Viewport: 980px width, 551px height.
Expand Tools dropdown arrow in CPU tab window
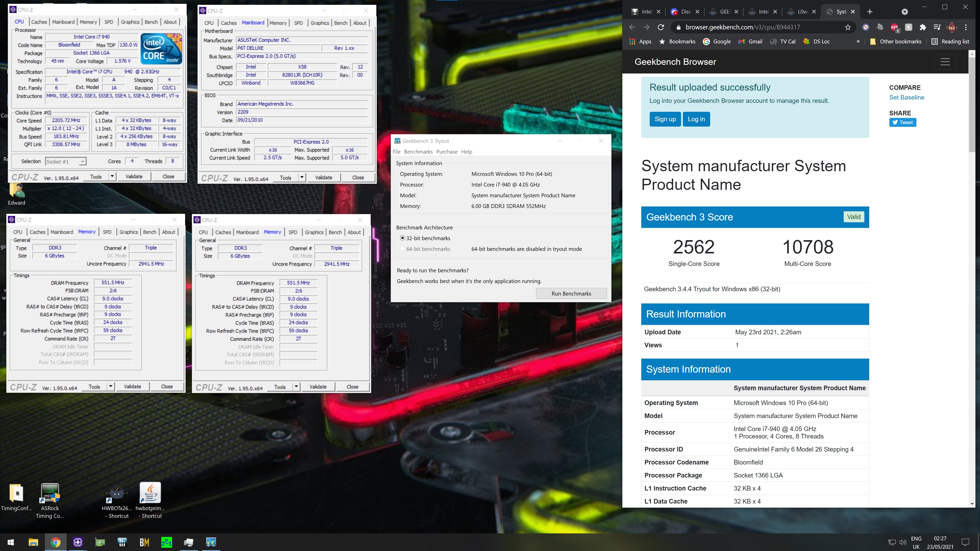[x=112, y=176]
